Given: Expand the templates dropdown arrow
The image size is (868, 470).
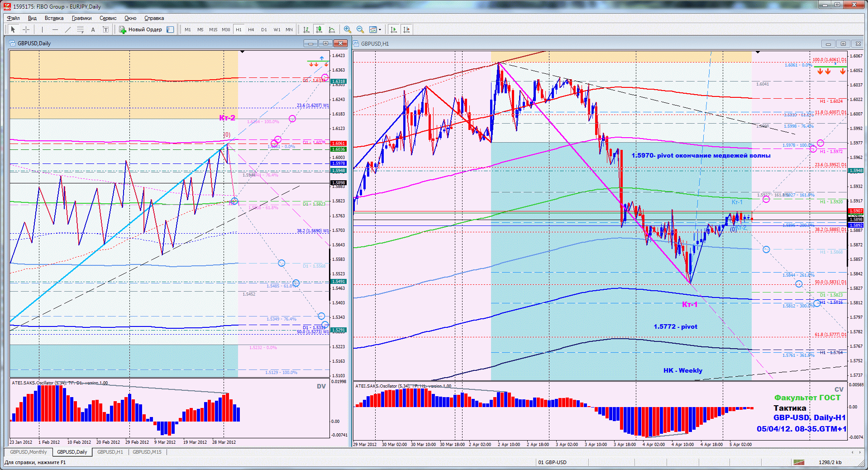Looking at the screenshot, I should [380, 29].
